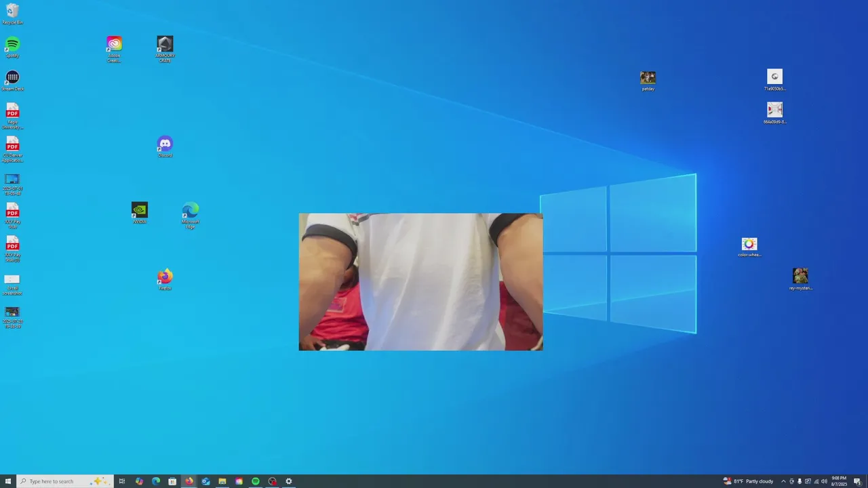Screen dimensions: 868x488
Task: Open Microsoft Edge from taskbar
Action: pos(156,481)
